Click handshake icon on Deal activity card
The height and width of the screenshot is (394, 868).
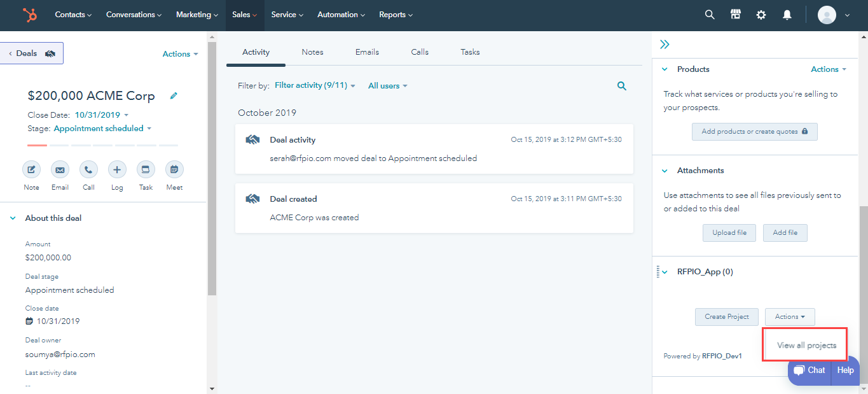click(x=252, y=140)
